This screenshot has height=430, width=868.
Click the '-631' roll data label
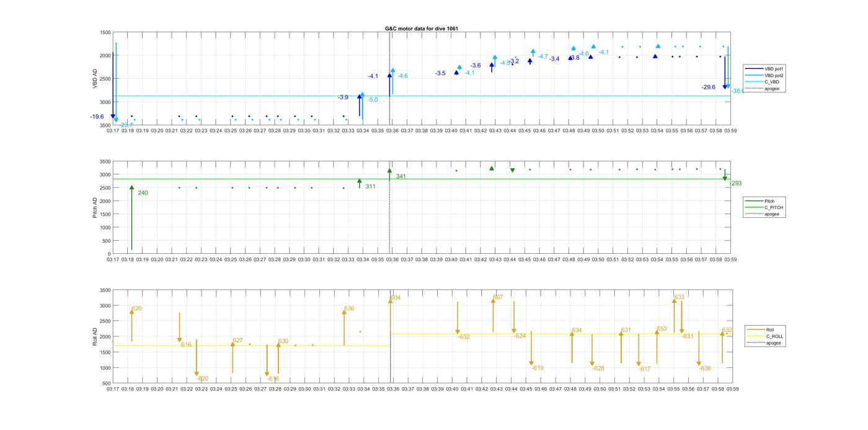click(x=688, y=336)
